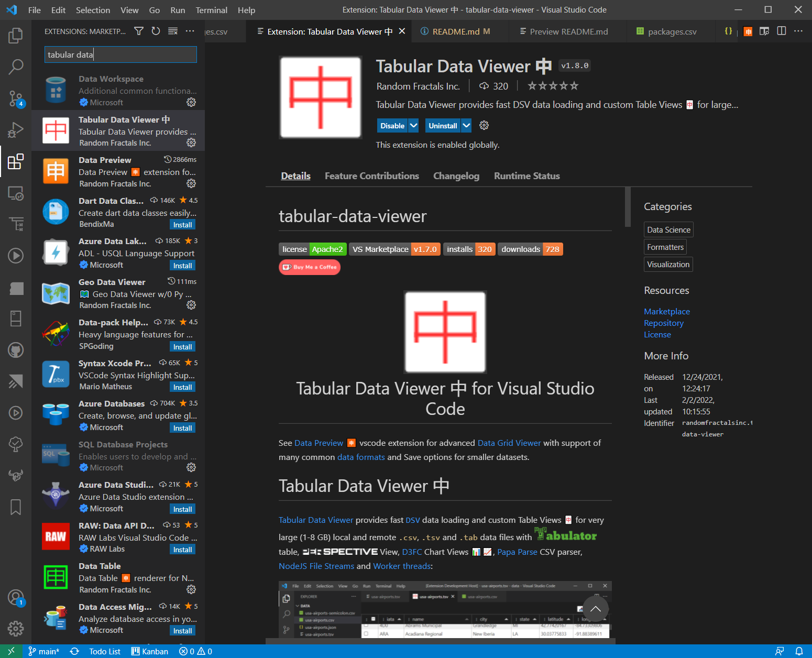Install Azure Databases extension

183,428
